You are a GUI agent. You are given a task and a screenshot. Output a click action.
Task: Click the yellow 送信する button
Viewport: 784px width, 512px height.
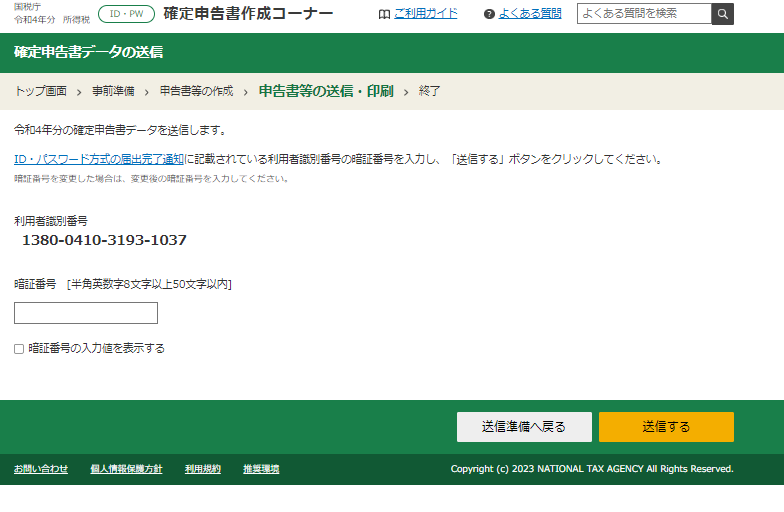[x=666, y=427]
